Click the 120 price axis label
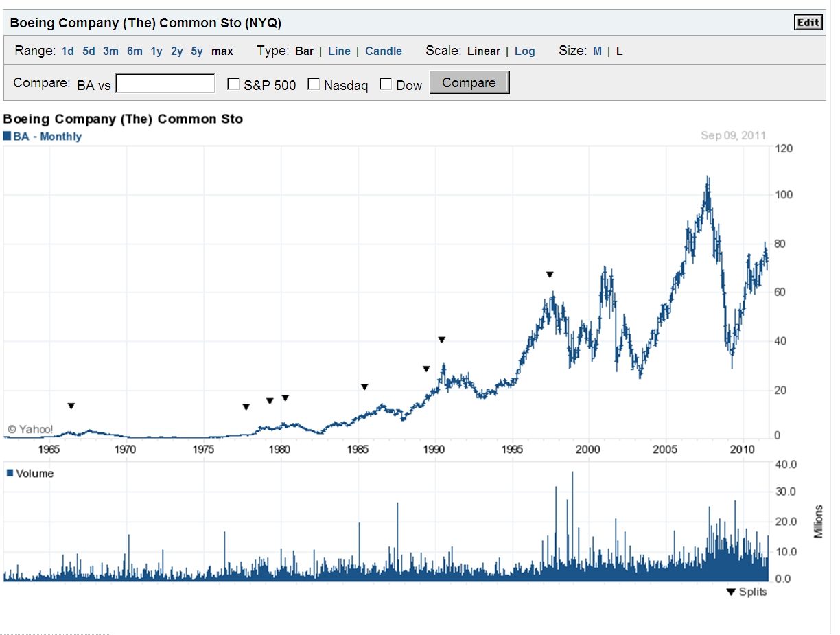The width and height of the screenshot is (840, 635). coord(784,148)
